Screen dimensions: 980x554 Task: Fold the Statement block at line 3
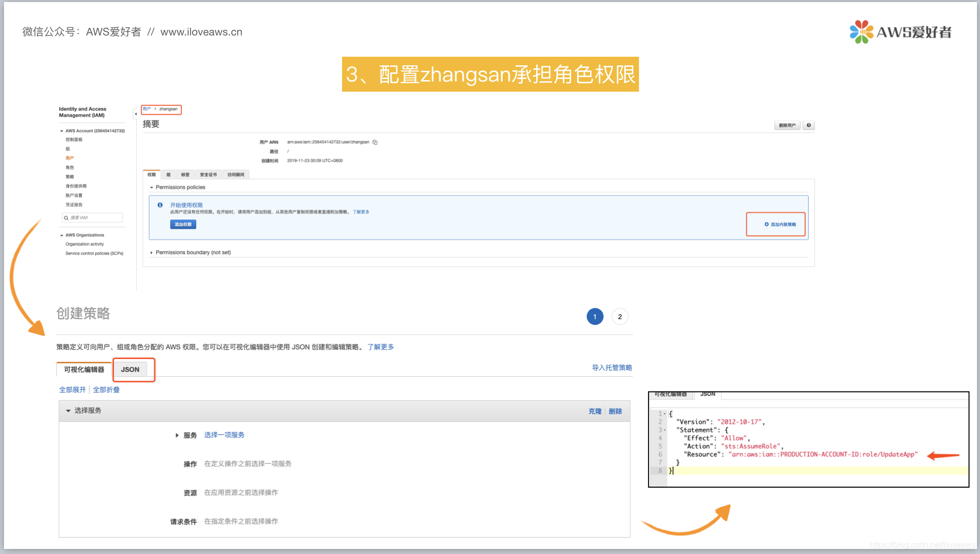coord(665,430)
